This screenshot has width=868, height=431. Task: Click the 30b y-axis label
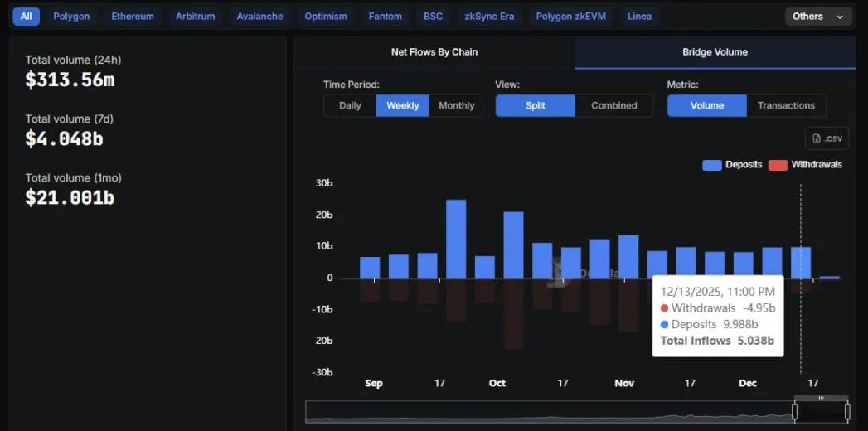tap(323, 183)
